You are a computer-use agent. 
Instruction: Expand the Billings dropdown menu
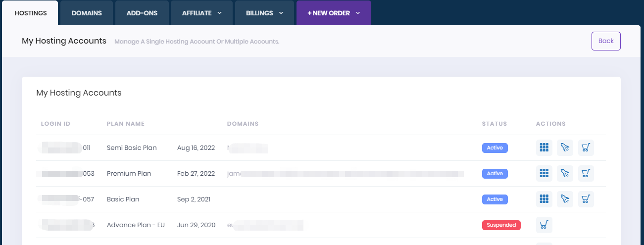click(264, 13)
